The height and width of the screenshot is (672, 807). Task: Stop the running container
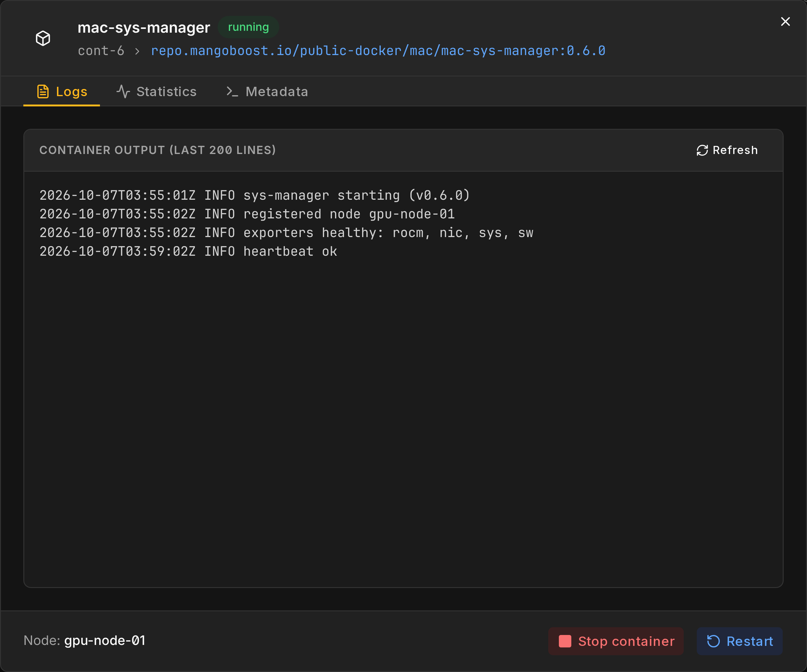tap(616, 641)
